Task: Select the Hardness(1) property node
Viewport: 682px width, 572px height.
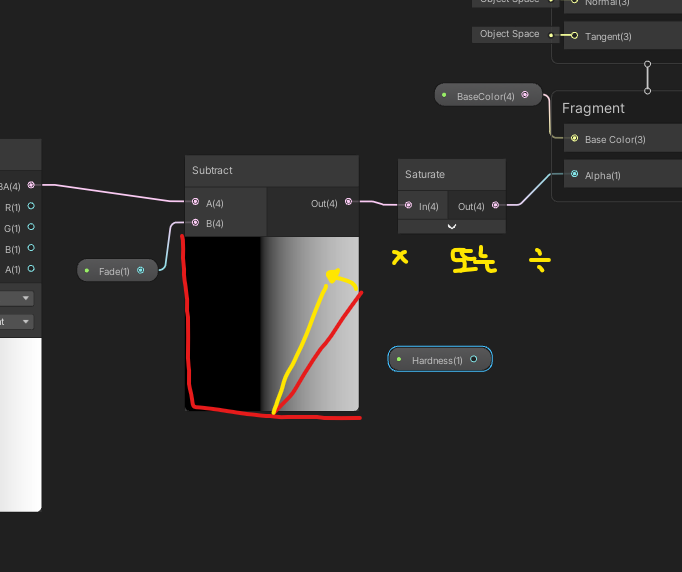Action: 440,359
